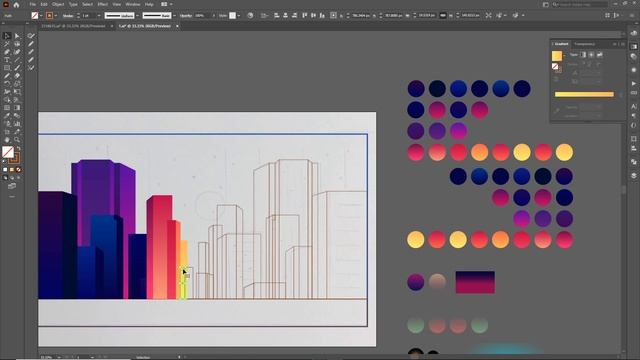Click Edit Toolbar three-dots button
Viewport: 640px width, 360px height.
[12, 196]
